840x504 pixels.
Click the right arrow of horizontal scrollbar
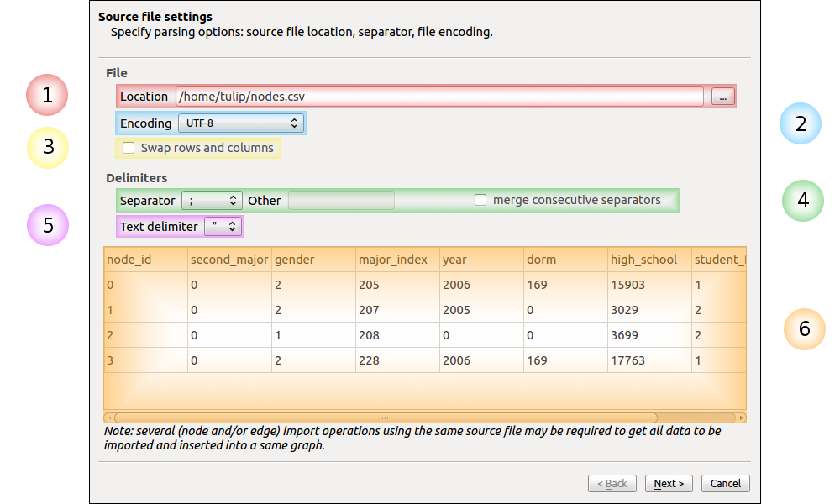pos(741,417)
